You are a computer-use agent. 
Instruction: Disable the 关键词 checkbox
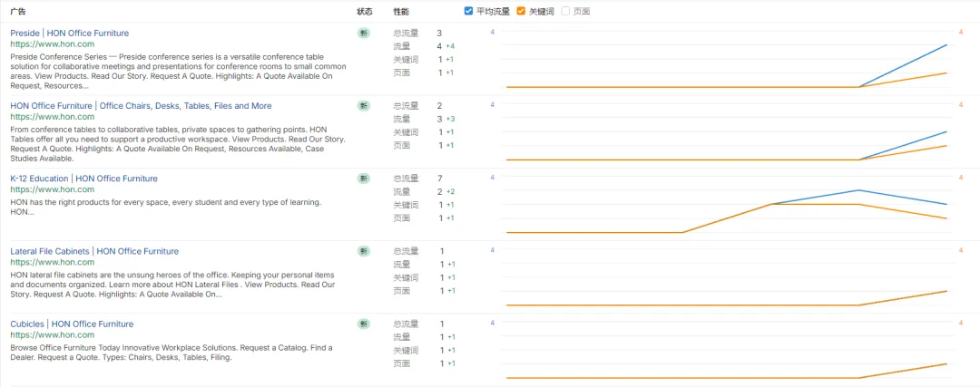[521, 11]
